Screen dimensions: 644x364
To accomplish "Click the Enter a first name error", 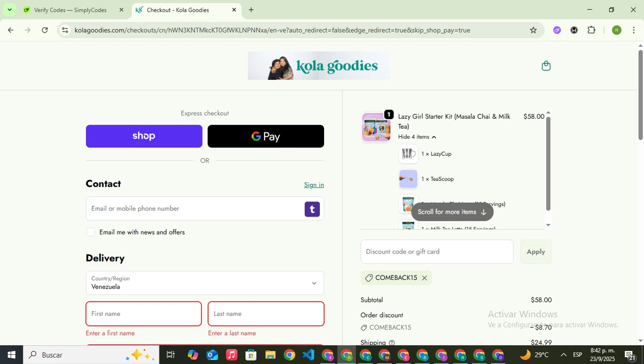I will [x=110, y=333].
